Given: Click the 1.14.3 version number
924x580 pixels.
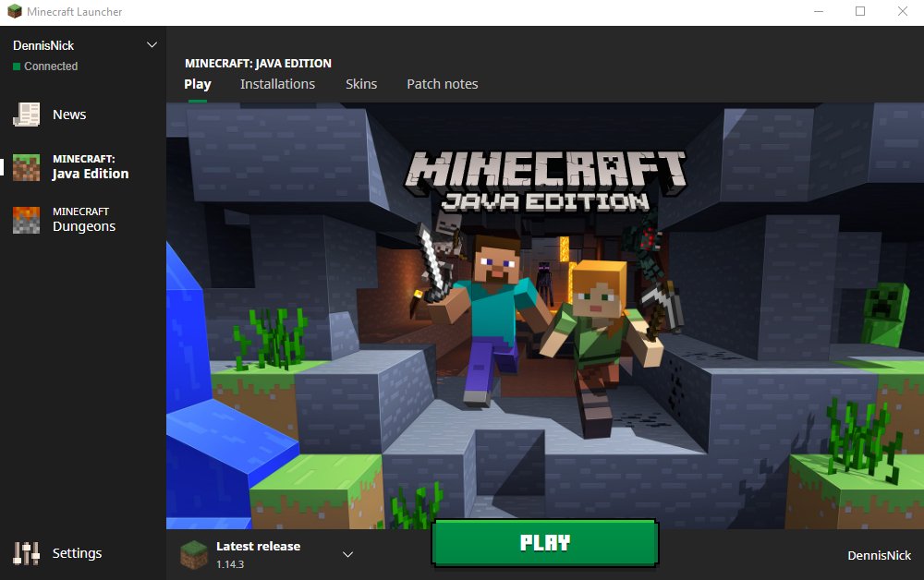Looking at the screenshot, I should coord(230,564).
